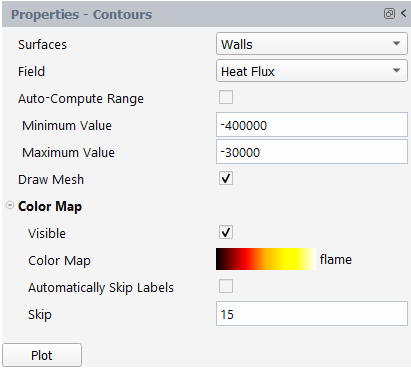Click the Plot button
The width and height of the screenshot is (411, 369).
42,355
